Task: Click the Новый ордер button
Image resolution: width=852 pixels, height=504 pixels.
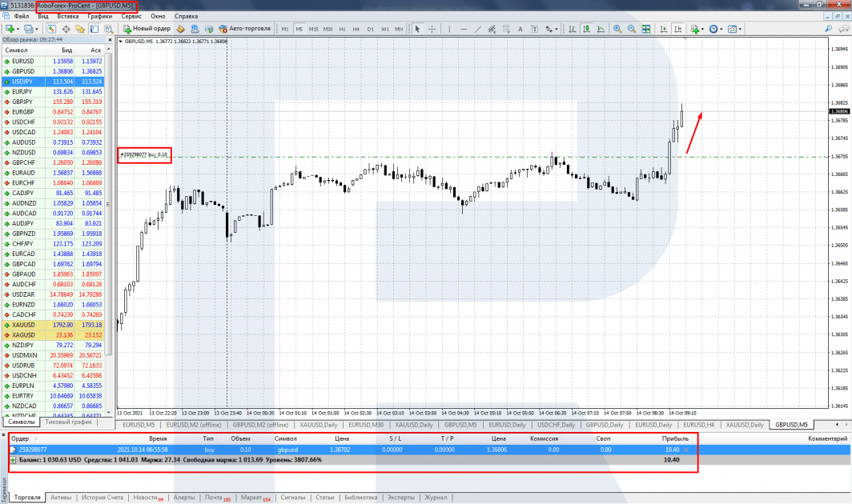Action: click(147, 29)
